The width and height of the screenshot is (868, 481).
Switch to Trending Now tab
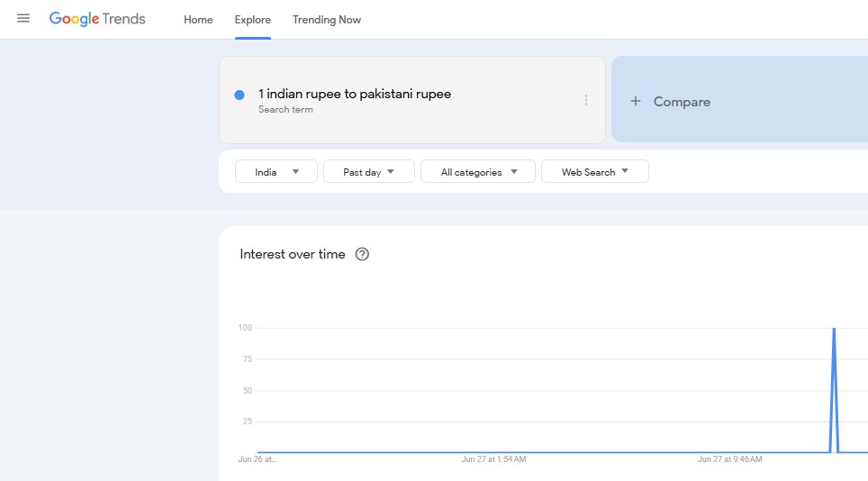[x=327, y=20]
